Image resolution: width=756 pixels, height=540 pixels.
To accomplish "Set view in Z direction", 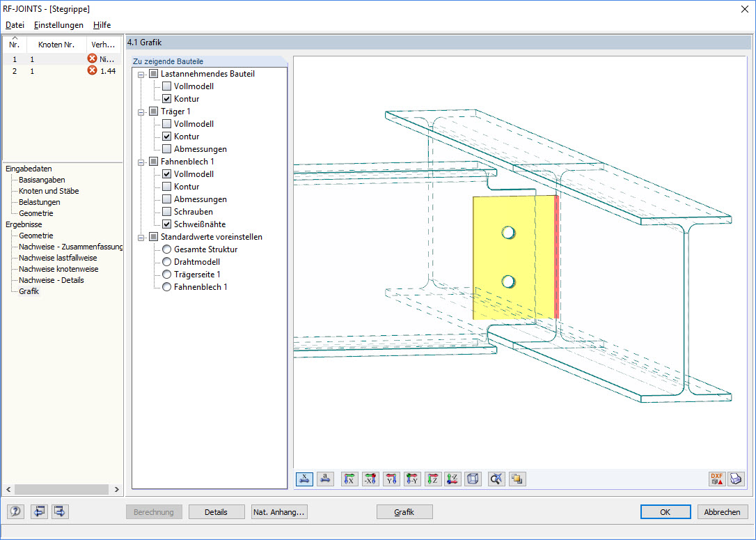I will pos(432,479).
